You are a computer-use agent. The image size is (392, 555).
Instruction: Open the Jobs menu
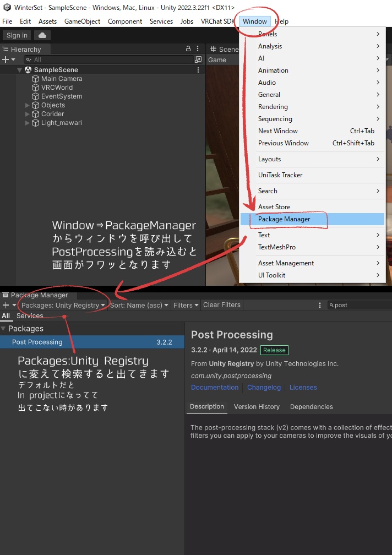(187, 21)
